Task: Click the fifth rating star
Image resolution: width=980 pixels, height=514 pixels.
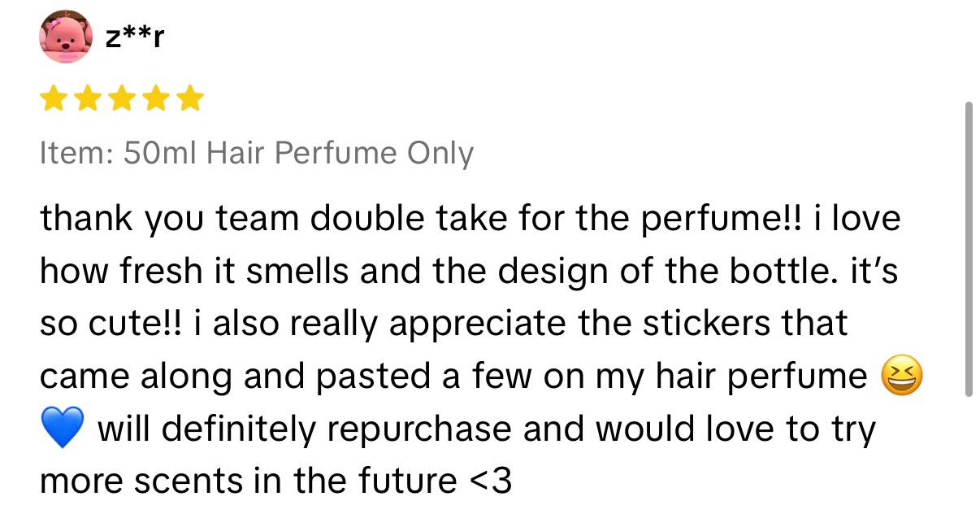Action: (x=189, y=100)
